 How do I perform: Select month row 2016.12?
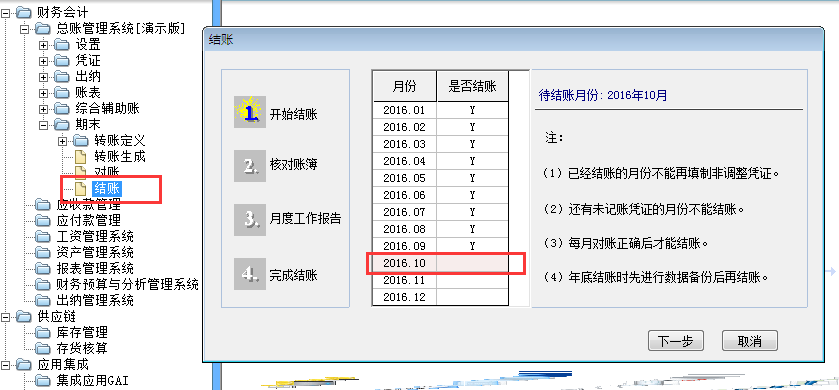pyautogui.click(x=440, y=297)
